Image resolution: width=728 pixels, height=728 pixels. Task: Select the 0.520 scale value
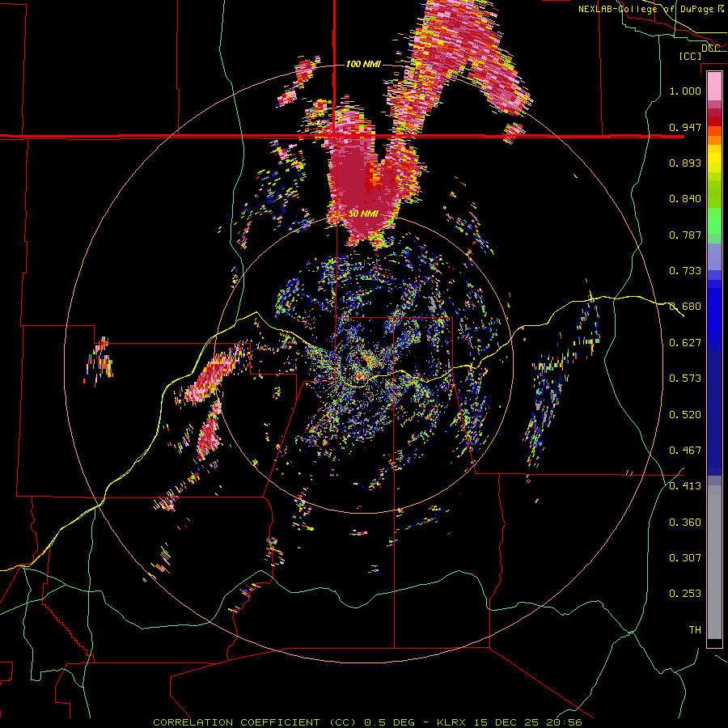point(685,414)
